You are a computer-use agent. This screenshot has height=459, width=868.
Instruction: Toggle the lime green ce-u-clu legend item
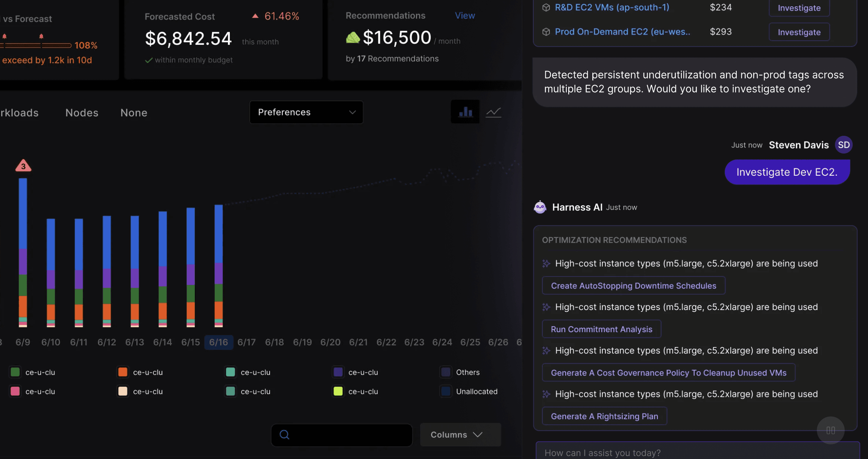click(338, 391)
